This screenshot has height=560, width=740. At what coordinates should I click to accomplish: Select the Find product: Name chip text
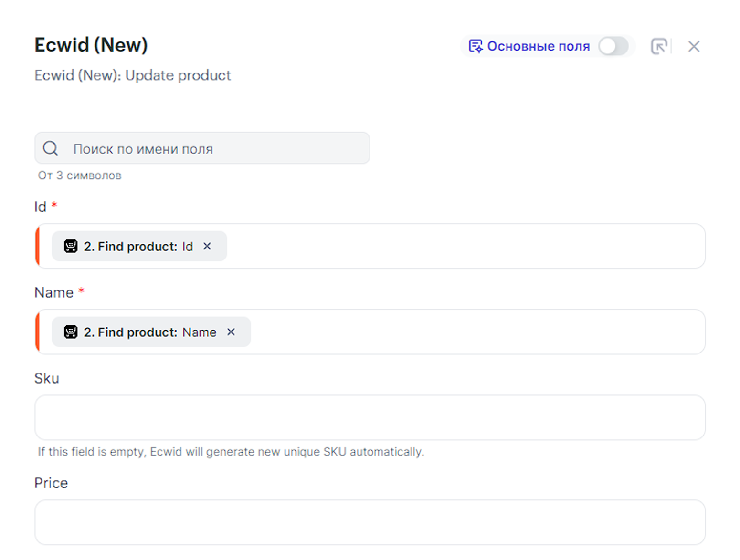150,332
